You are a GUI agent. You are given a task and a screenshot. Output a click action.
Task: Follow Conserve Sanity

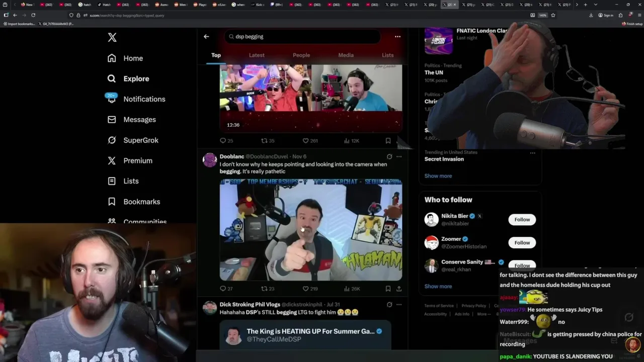(x=522, y=265)
